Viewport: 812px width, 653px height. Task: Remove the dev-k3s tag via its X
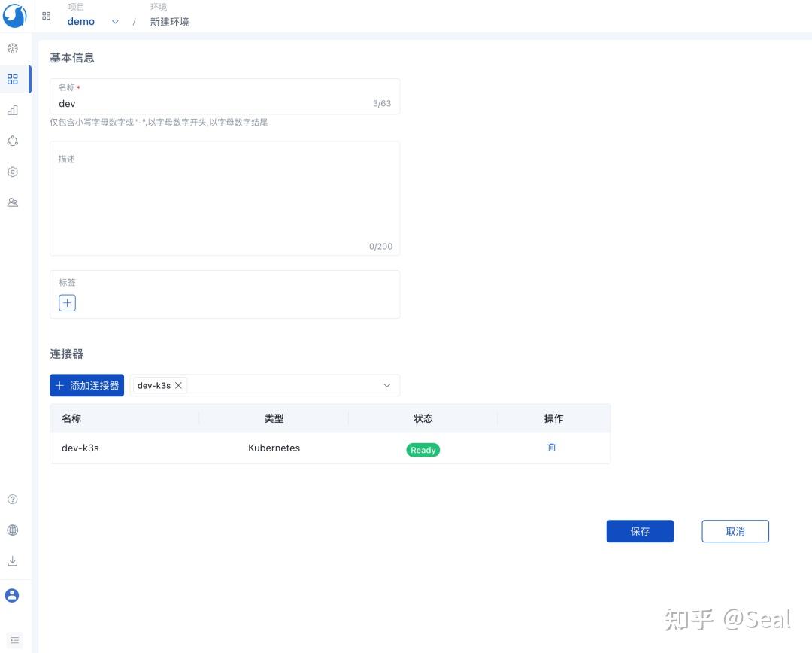pos(178,385)
